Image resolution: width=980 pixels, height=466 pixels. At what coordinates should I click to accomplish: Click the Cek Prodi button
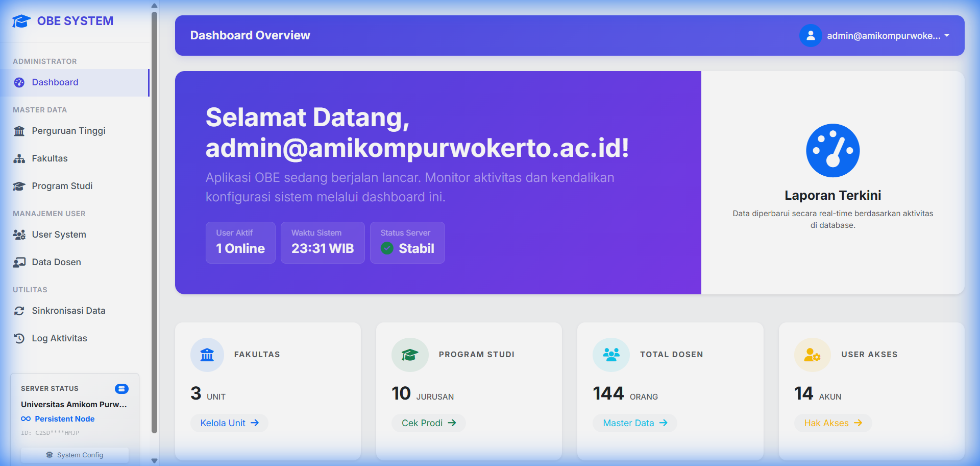click(x=428, y=423)
